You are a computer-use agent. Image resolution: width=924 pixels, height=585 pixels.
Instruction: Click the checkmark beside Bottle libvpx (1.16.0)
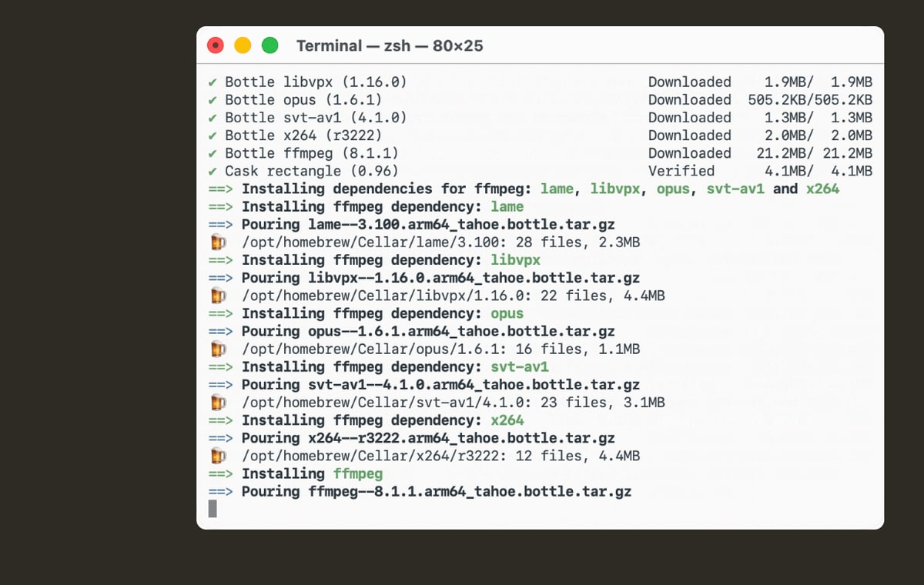pos(212,82)
